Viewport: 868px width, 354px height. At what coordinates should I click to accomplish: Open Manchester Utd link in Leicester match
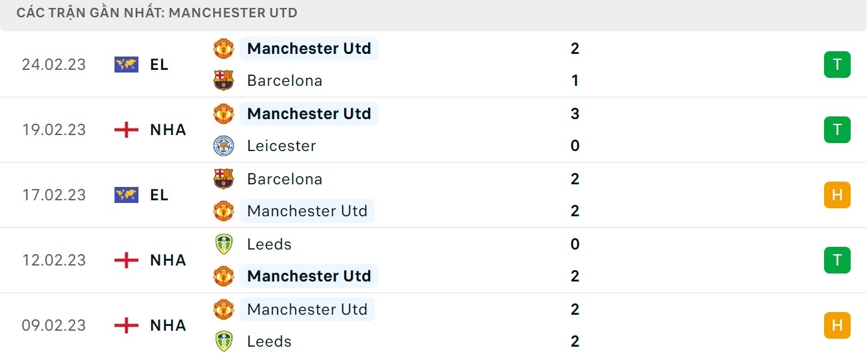(309, 114)
